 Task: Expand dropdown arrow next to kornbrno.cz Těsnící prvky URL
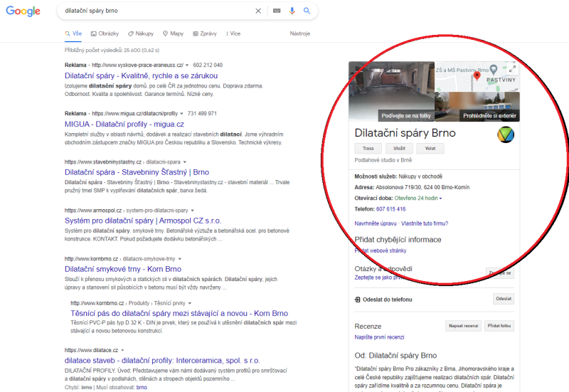(190, 304)
